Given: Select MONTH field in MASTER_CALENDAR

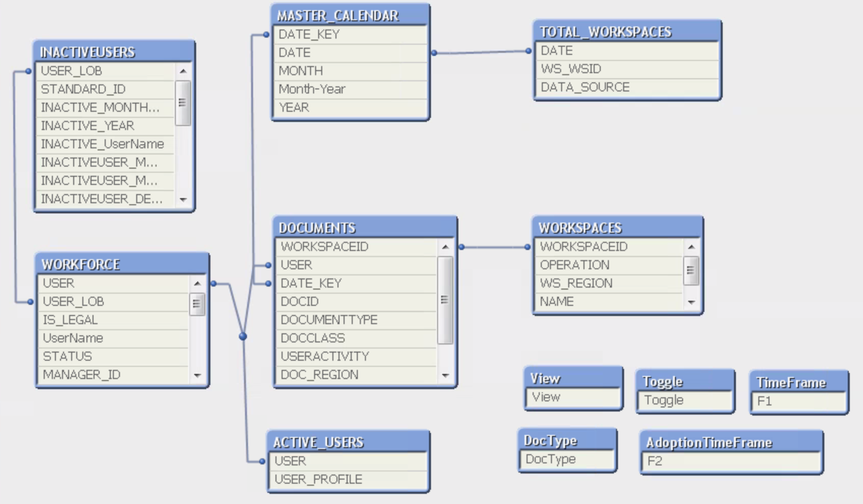Looking at the screenshot, I should (x=351, y=71).
